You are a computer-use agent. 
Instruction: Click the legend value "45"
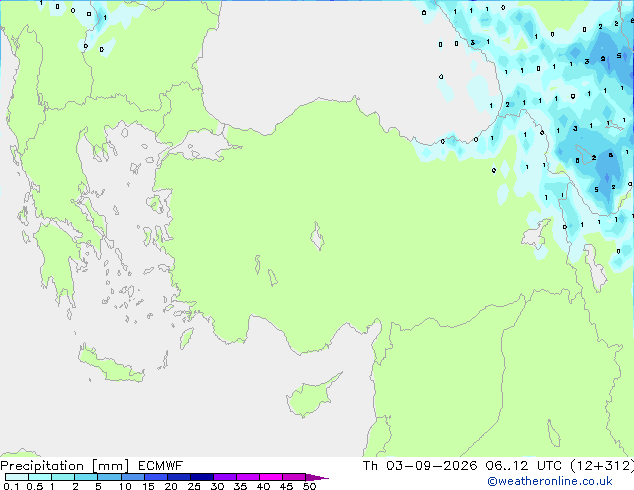tap(286, 486)
